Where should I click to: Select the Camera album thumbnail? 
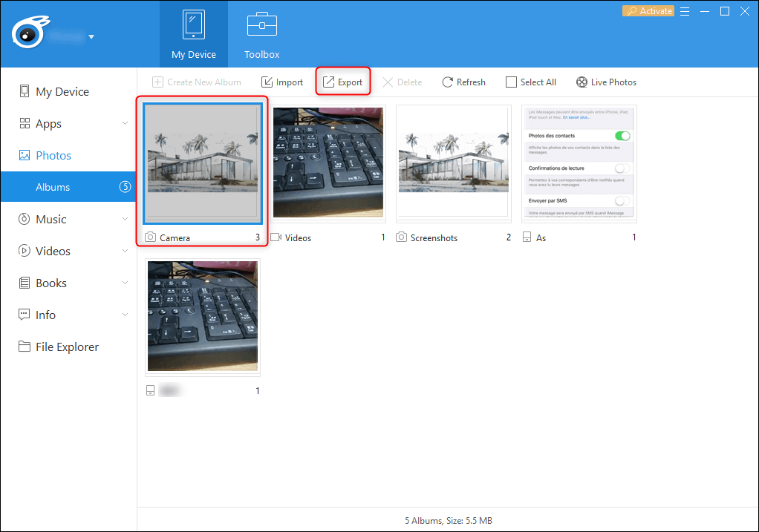pos(202,163)
